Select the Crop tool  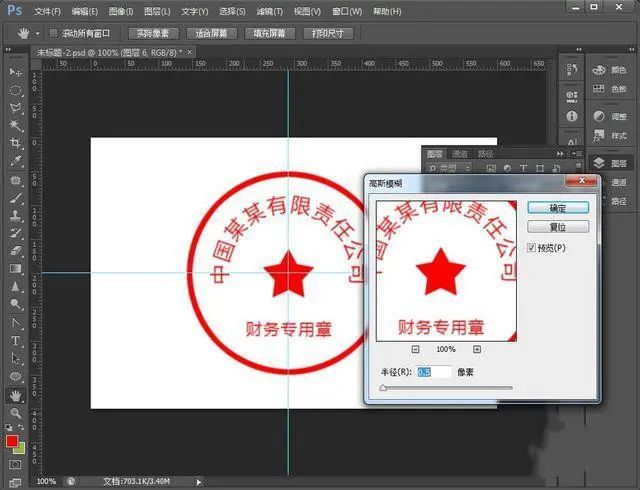(x=15, y=143)
